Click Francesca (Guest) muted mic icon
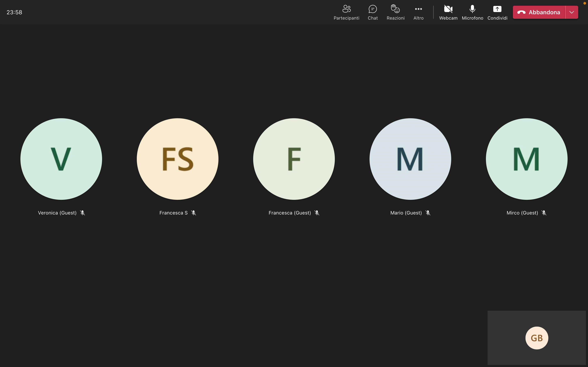 (317, 213)
